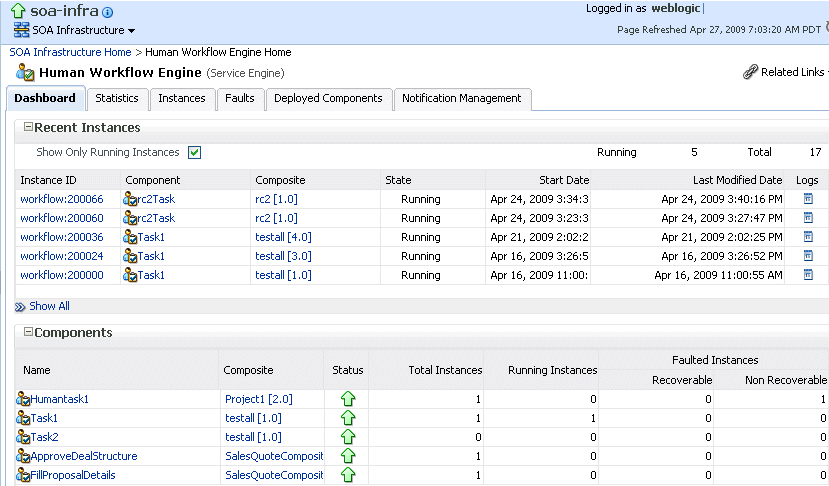Collapse the Recent Instances section
Image resolution: width=829 pixels, height=486 pixels.
(x=29, y=128)
